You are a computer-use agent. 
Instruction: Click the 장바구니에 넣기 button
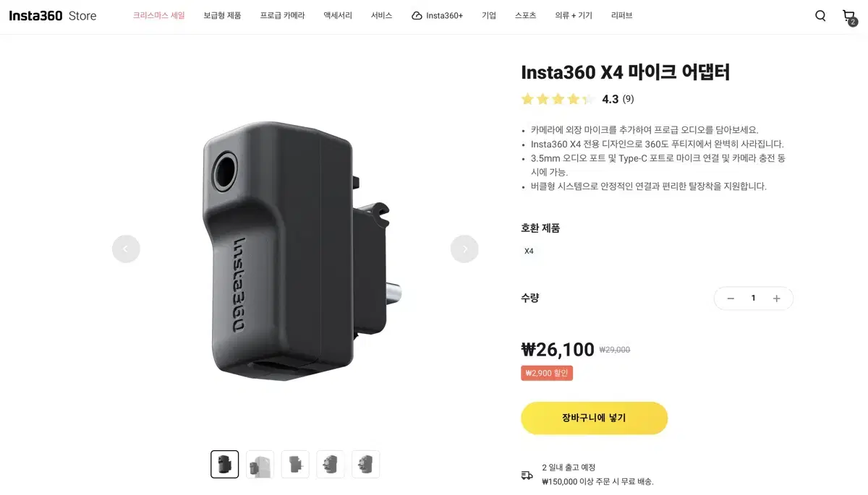[594, 418]
